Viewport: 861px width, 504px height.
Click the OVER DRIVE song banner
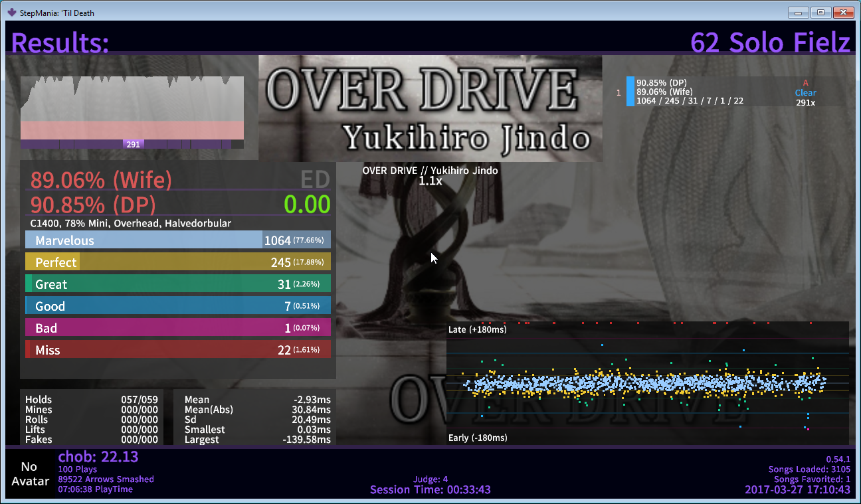[430, 108]
